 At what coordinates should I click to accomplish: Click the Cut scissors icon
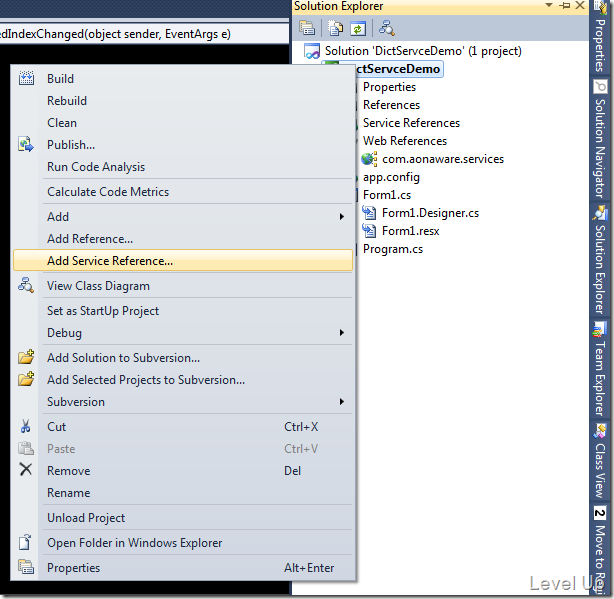click(26, 426)
